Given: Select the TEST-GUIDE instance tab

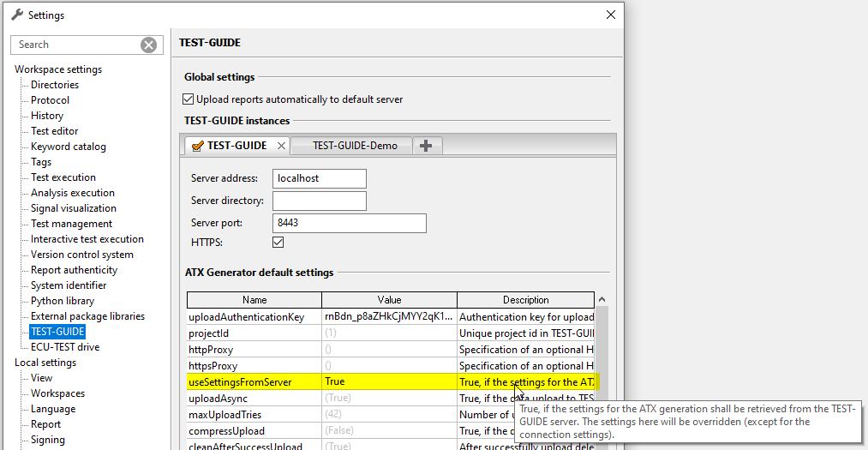Looking at the screenshot, I should [x=236, y=146].
